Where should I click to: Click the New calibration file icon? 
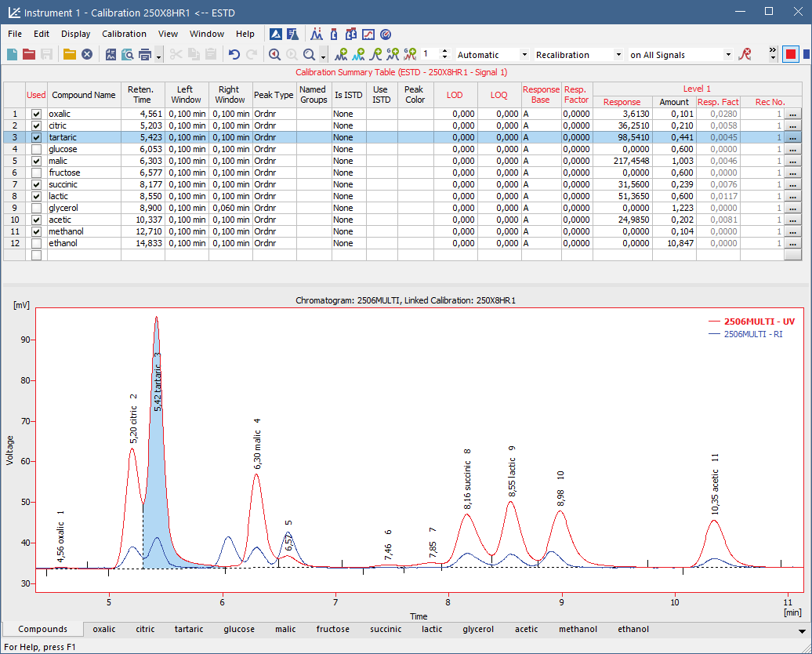(11, 54)
